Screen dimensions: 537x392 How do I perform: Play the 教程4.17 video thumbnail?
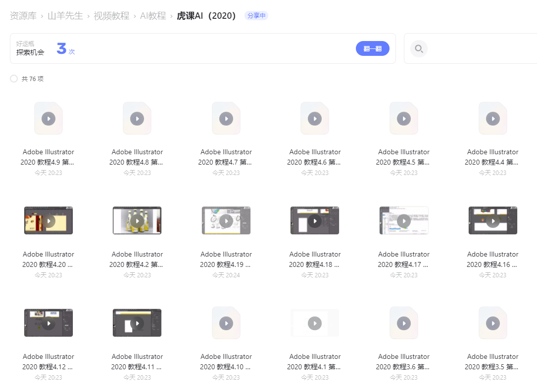pos(404,220)
